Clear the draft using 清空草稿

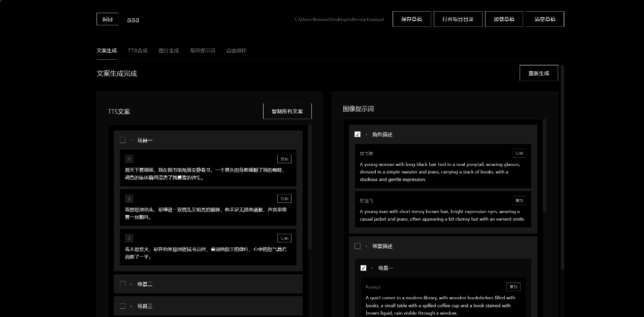point(545,19)
